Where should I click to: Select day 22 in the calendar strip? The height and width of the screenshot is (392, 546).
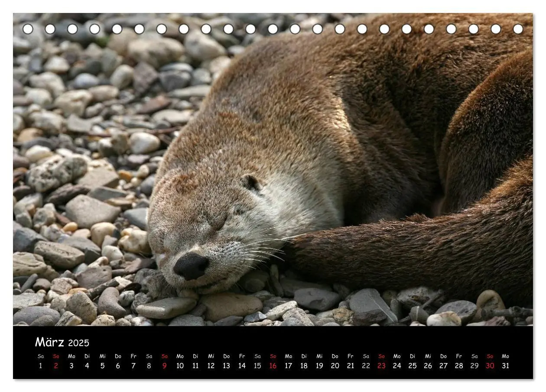point(366,366)
